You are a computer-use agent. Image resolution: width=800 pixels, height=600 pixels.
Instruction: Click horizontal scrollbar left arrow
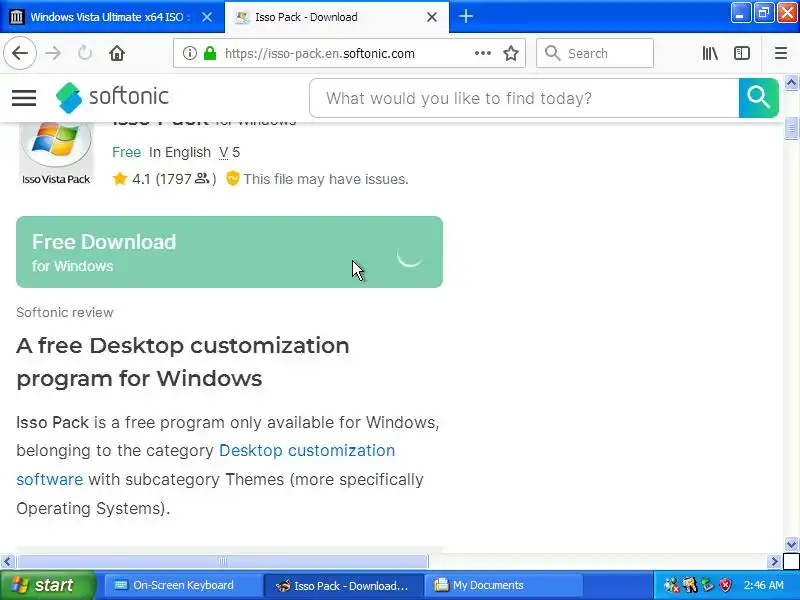tap(7, 562)
